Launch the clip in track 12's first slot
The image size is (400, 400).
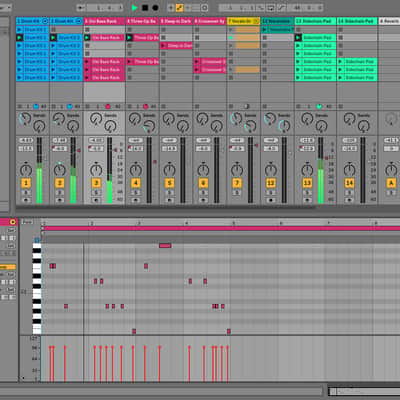(x=265, y=30)
